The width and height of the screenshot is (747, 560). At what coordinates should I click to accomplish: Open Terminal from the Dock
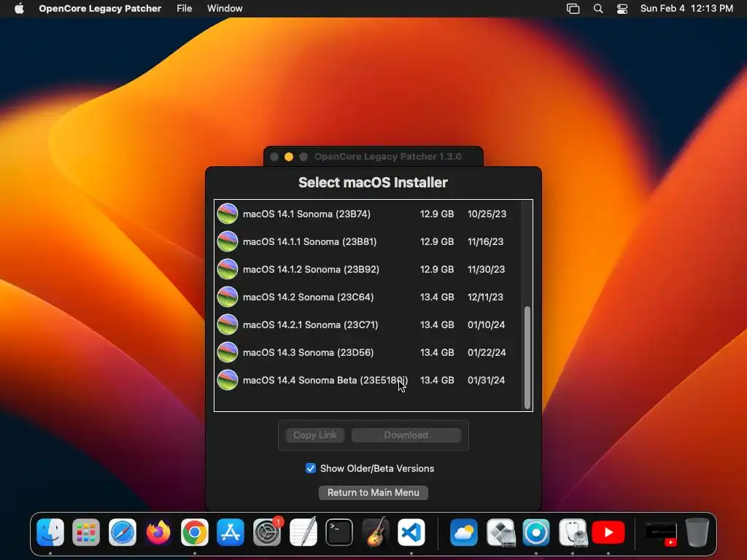tap(339, 532)
